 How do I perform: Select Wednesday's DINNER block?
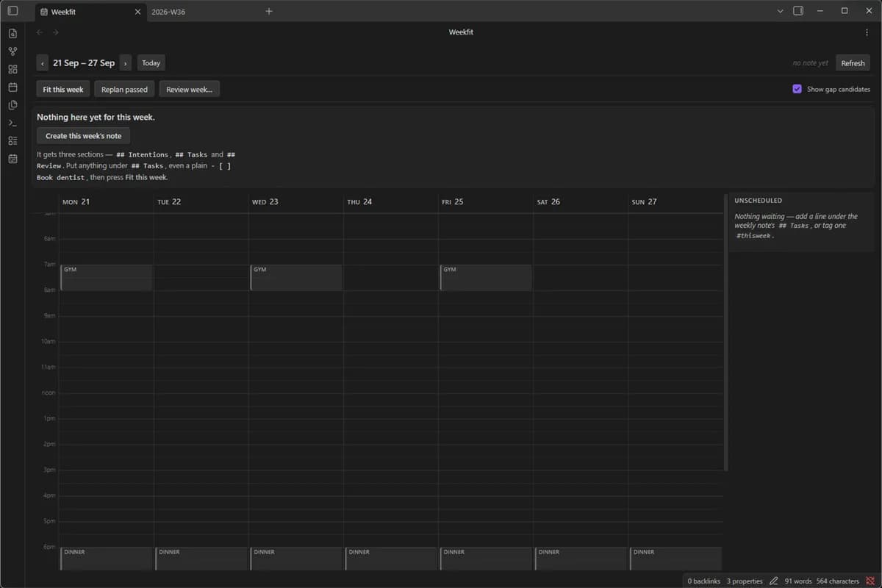(x=296, y=559)
